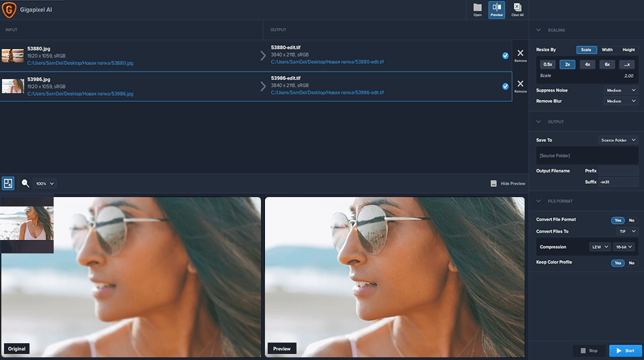Click the Gigapixel AI logo icon
Screen dimensions: 644x360
9,9
